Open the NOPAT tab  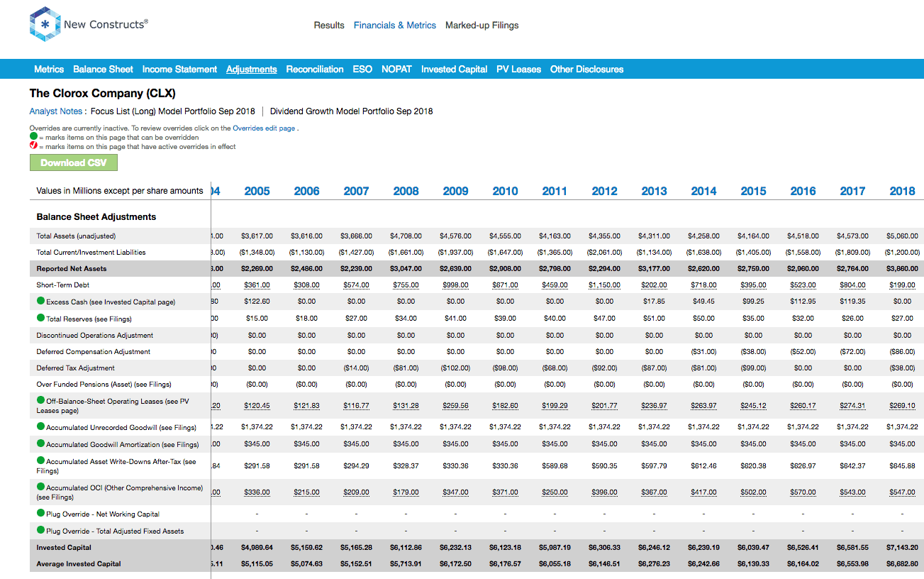point(396,69)
